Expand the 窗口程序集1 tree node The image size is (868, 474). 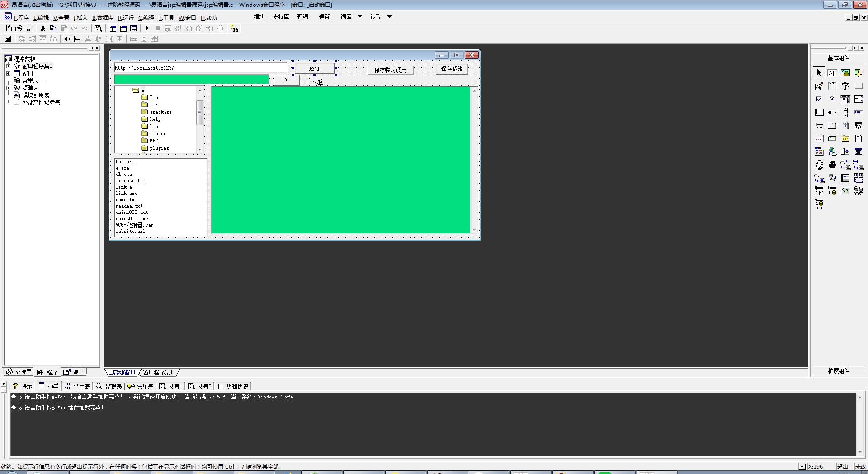(x=8, y=66)
